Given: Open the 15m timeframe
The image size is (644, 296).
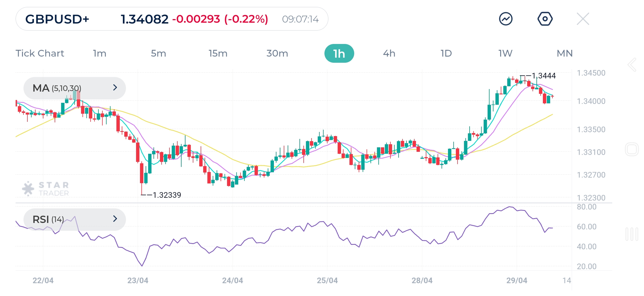Looking at the screenshot, I should pos(218,53).
